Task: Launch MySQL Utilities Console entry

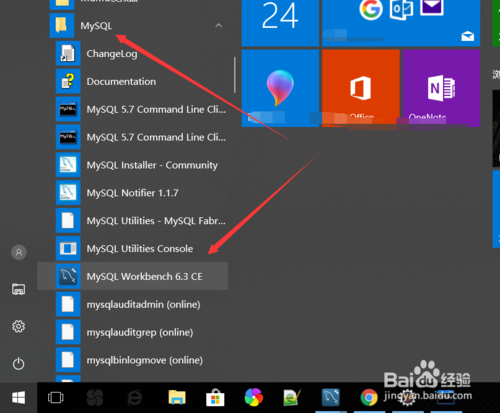Action: pyautogui.click(x=140, y=249)
